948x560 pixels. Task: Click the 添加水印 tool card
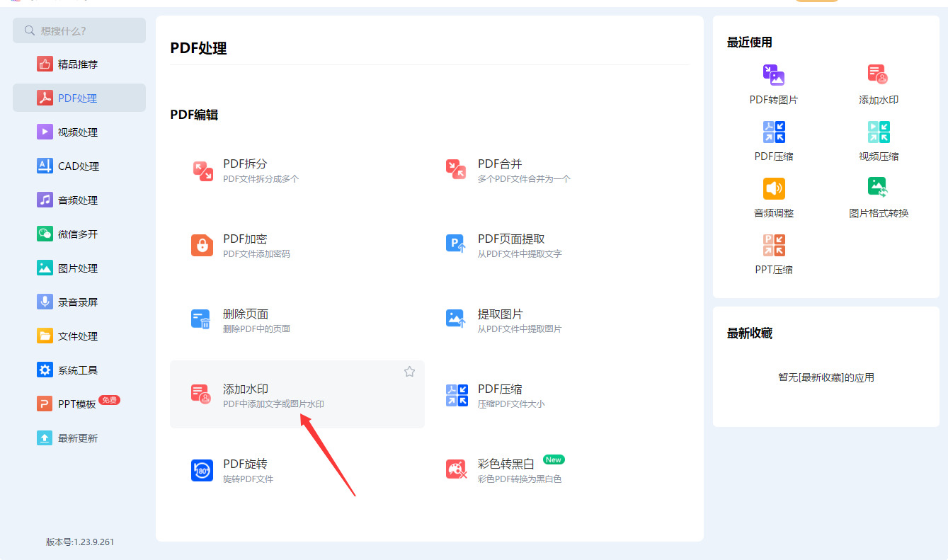coord(297,394)
